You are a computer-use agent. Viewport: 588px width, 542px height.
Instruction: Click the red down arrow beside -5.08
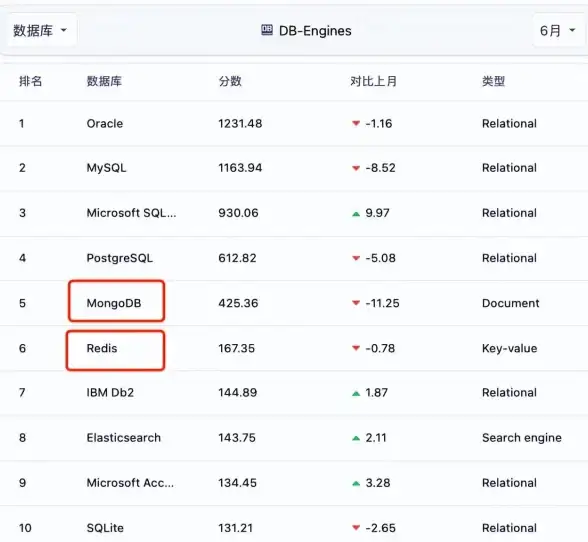tap(356, 258)
